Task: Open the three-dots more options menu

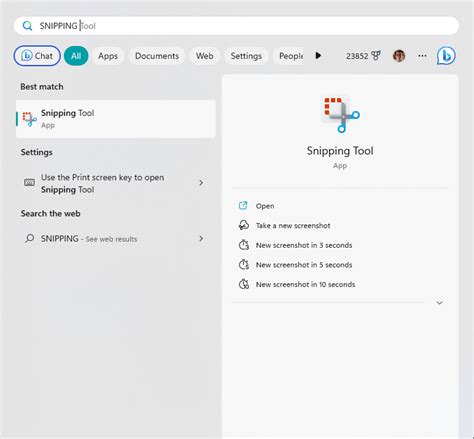Action: (x=422, y=56)
